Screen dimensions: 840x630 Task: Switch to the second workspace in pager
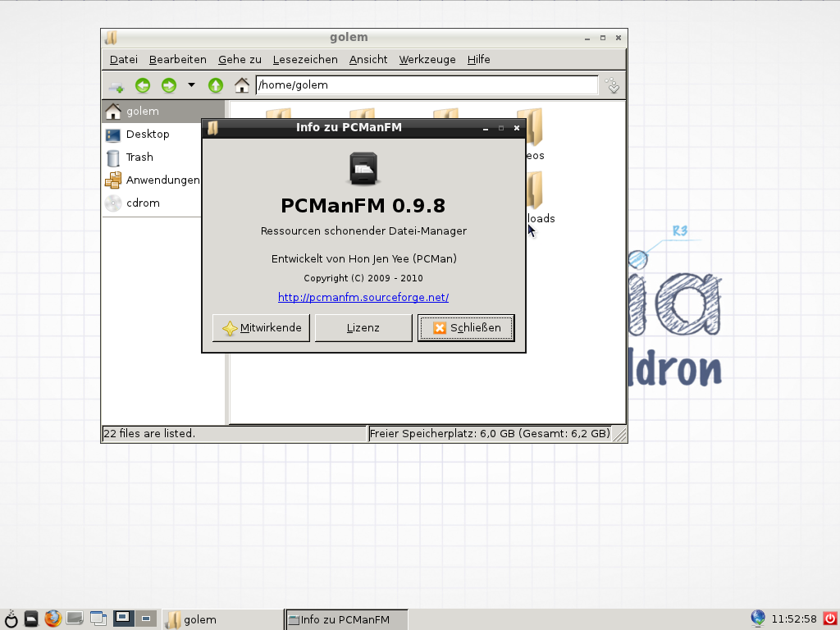point(146,619)
